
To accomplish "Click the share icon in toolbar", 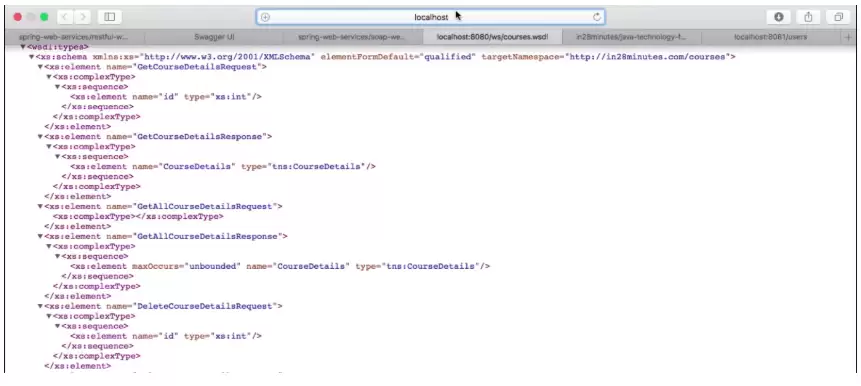I will pyautogui.click(x=808, y=17).
